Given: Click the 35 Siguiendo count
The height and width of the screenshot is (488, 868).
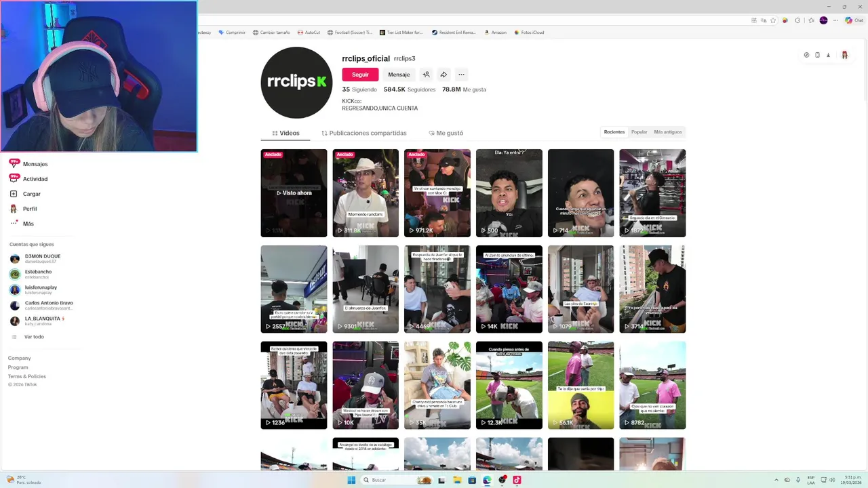Looking at the screenshot, I should click(359, 89).
